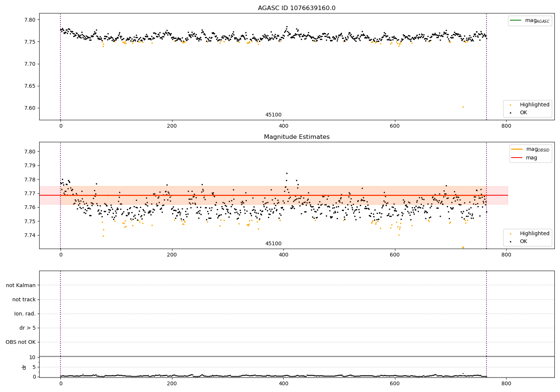
Task: Click the not Kalman axis label
Action: (21, 285)
